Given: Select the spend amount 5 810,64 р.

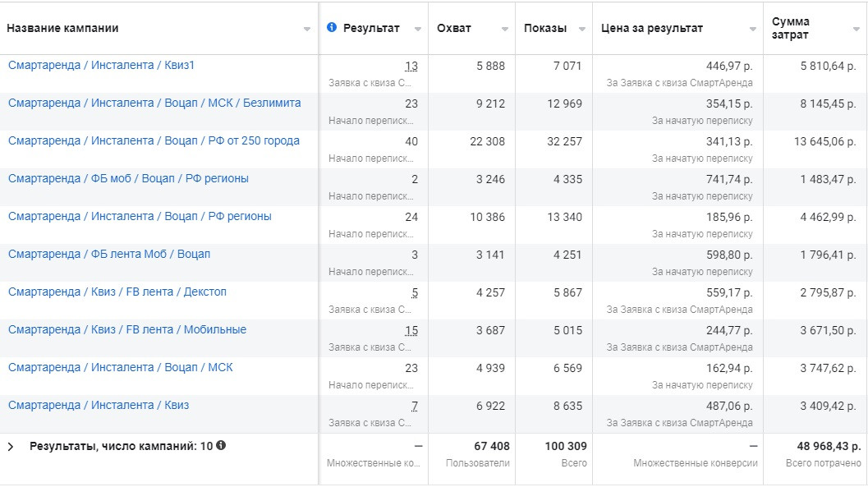Looking at the screenshot, I should (x=828, y=67).
